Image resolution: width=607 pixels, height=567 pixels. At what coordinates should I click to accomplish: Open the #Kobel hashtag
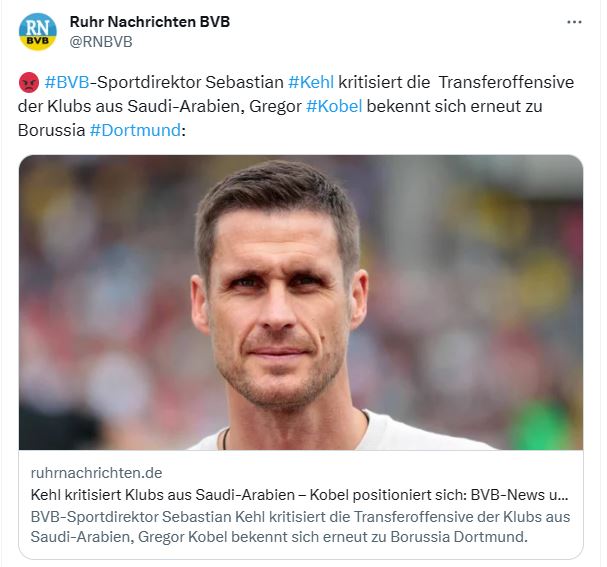click(334, 106)
